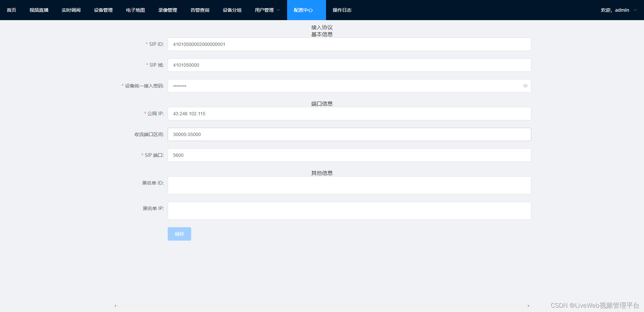Screen dimensions: 644x312
Task: Focus the SIP 端口 input field
Action: [349, 155]
